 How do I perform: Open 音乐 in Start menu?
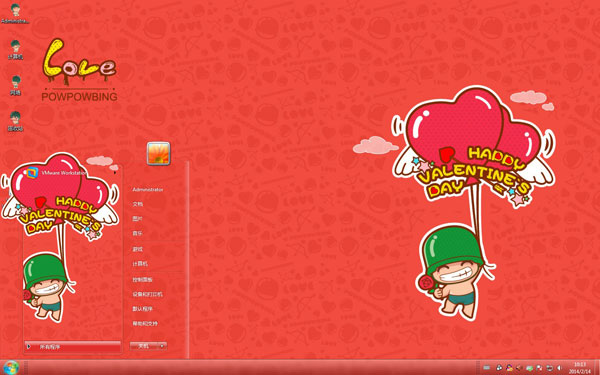(x=137, y=233)
